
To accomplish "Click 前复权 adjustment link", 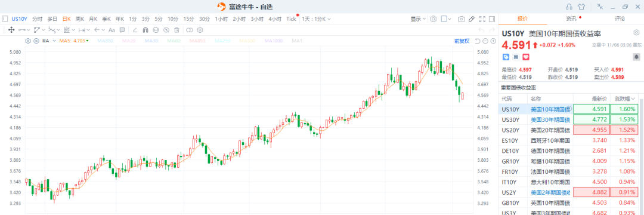I will pyautogui.click(x=462, y=41).
